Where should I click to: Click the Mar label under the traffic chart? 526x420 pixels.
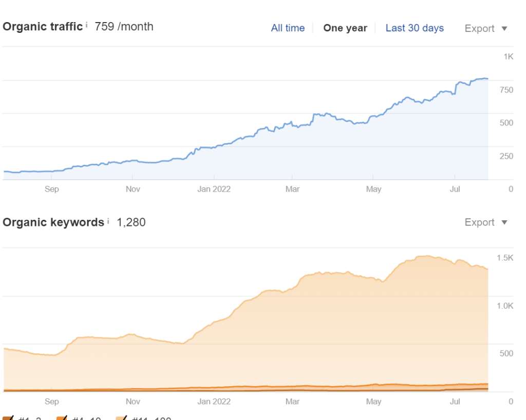coord(292,189)
